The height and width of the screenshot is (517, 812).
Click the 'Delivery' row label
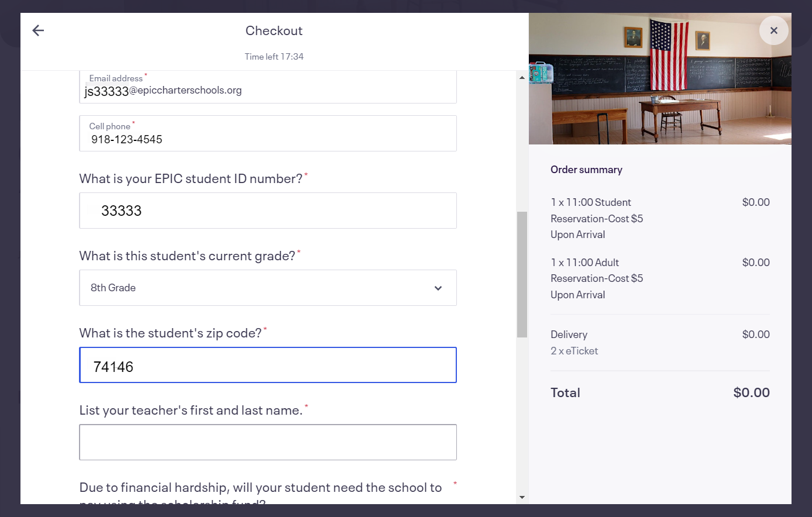569,335
